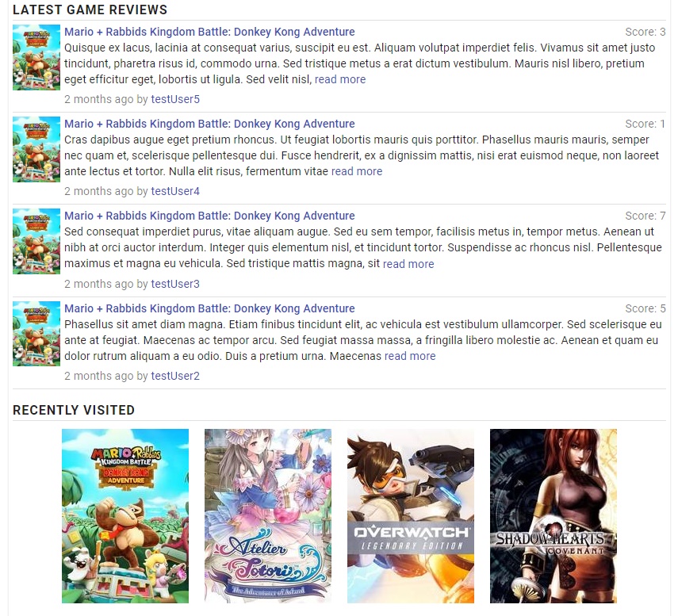Visit testUser4's profile link
This screenshot has height=616, width=678.
pyautogui.click(x=175, y=191)
